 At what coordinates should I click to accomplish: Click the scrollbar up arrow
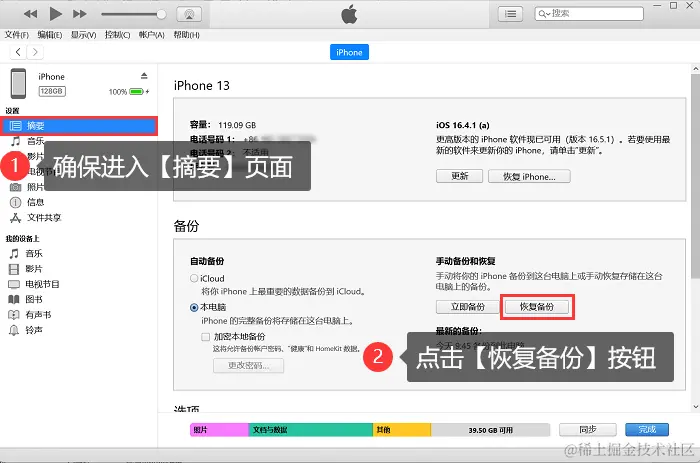click(x=695, y=69)
